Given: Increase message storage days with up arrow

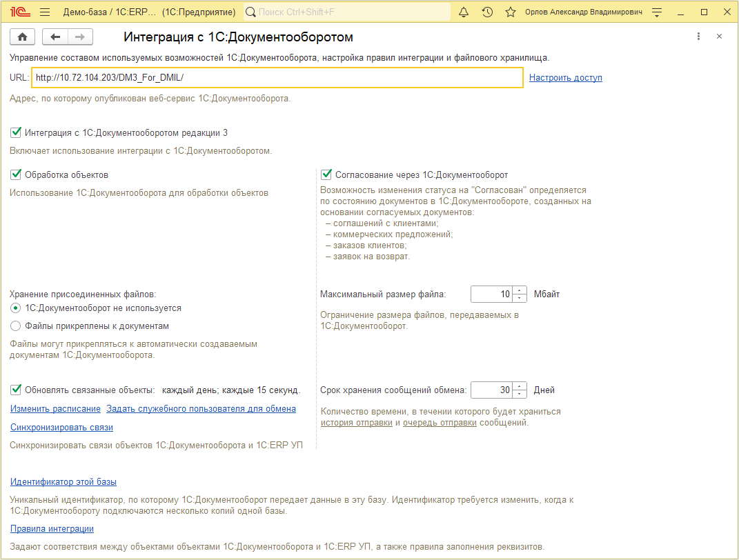Looking at the screenshot, I should click(x=520, y=386).
